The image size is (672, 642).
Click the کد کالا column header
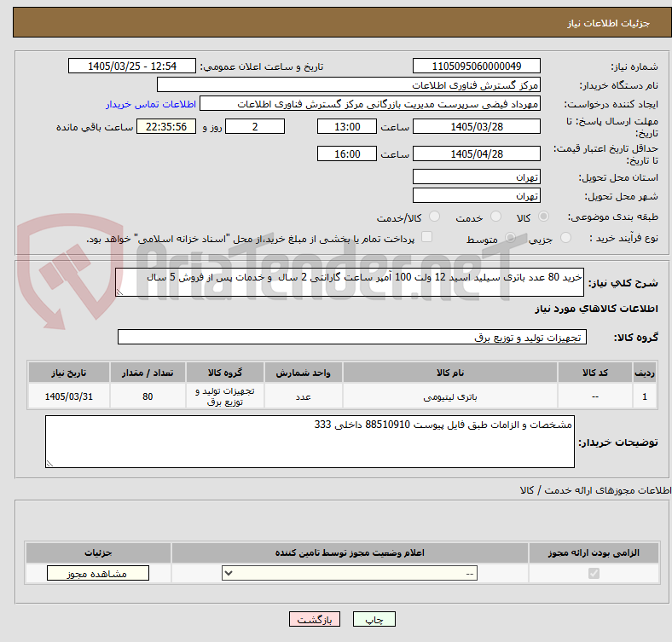595,373
